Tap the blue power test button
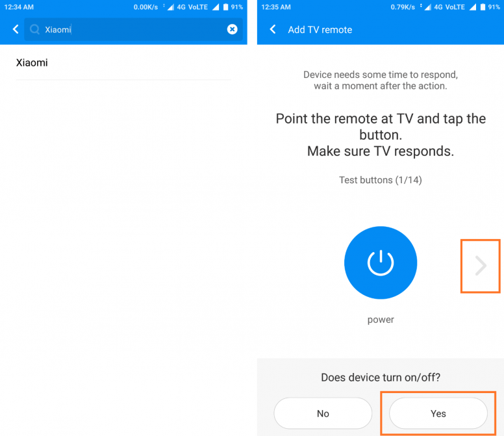 point(380,263)
